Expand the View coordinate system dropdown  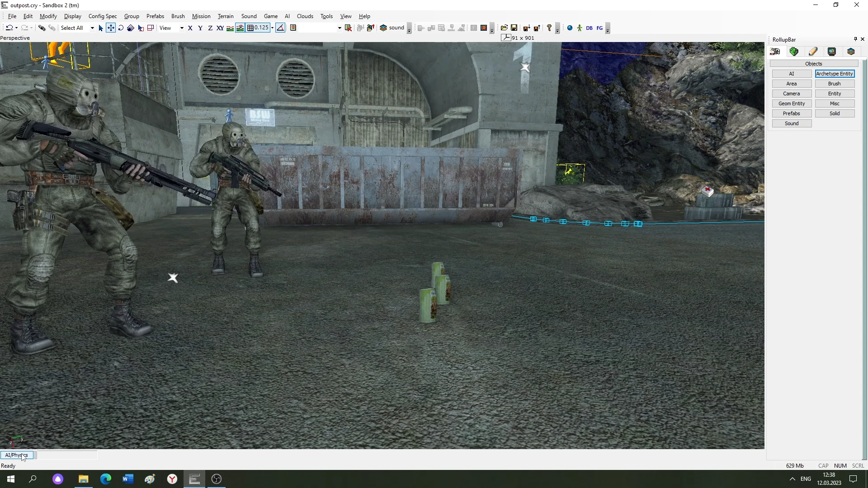182,28
